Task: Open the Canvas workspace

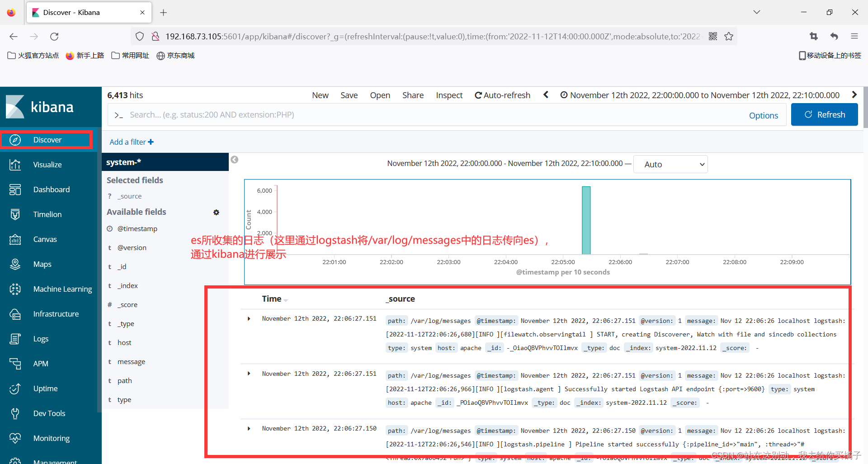Action: [x=45, y=239]
